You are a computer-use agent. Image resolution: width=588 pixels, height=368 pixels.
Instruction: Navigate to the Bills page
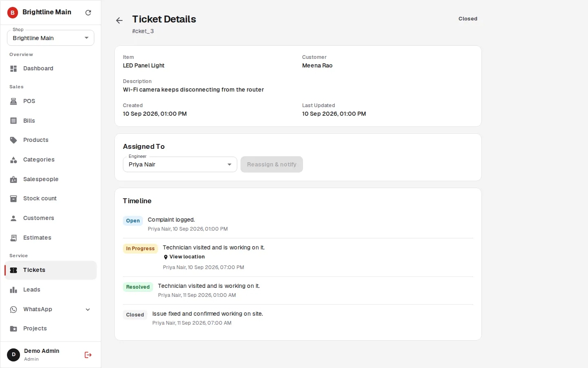tap(51, 121)
